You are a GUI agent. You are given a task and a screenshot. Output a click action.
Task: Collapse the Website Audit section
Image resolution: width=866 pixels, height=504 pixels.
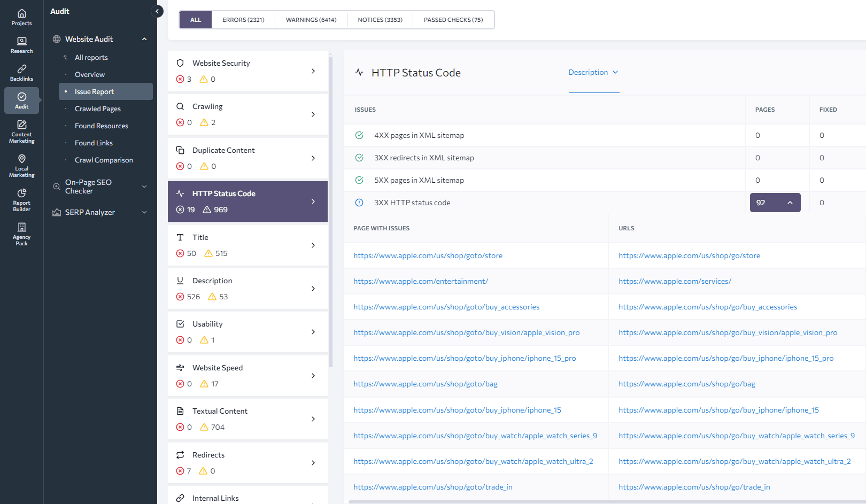click(x=144, y=38)
